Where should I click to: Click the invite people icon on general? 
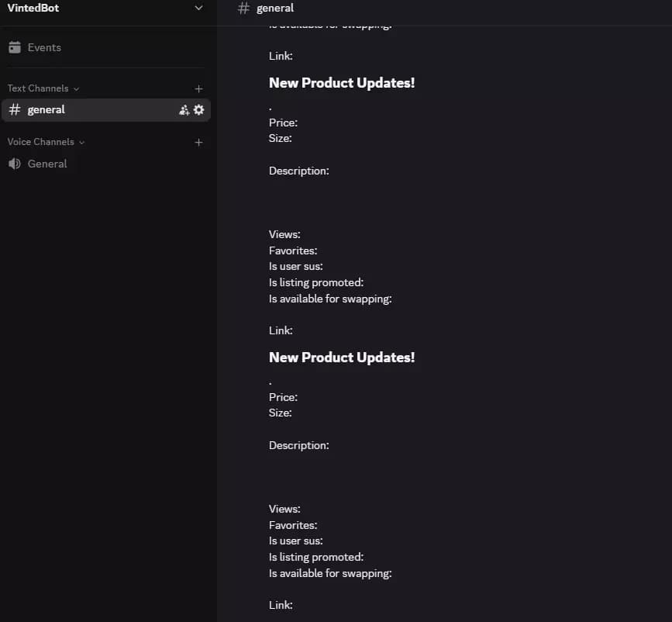[184, 110]
